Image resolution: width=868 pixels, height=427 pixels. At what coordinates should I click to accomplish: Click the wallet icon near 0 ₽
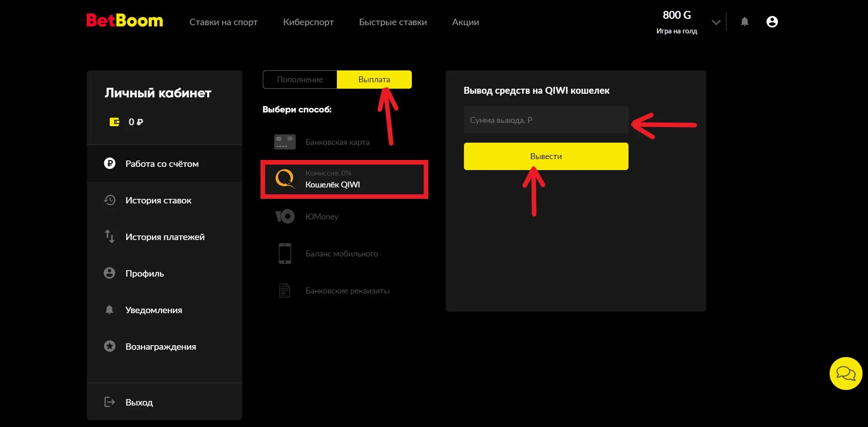(114, 122)
